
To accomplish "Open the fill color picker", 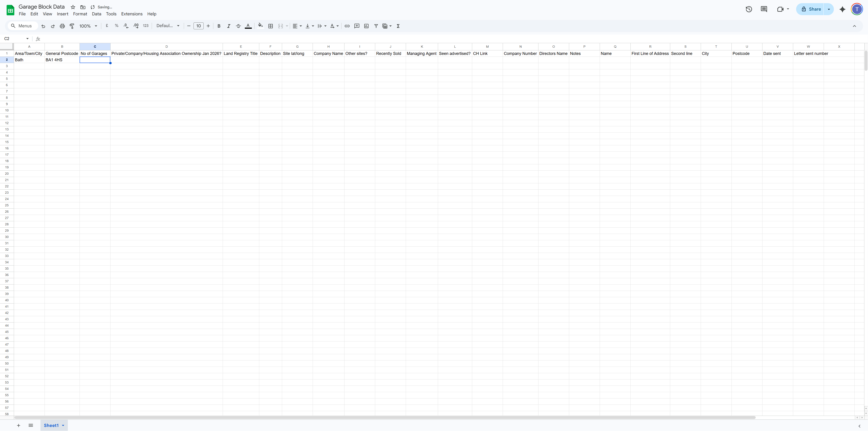I will [260, 26].
